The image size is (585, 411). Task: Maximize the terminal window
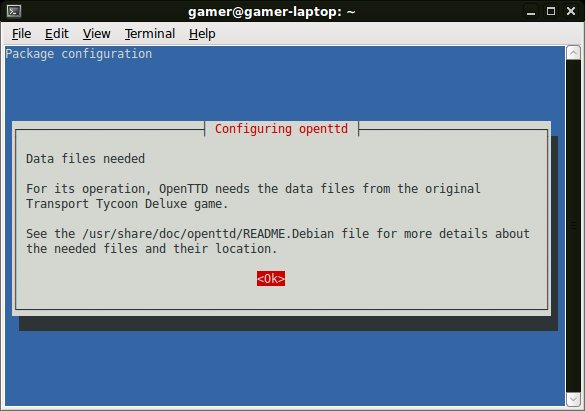pos(551,11)
